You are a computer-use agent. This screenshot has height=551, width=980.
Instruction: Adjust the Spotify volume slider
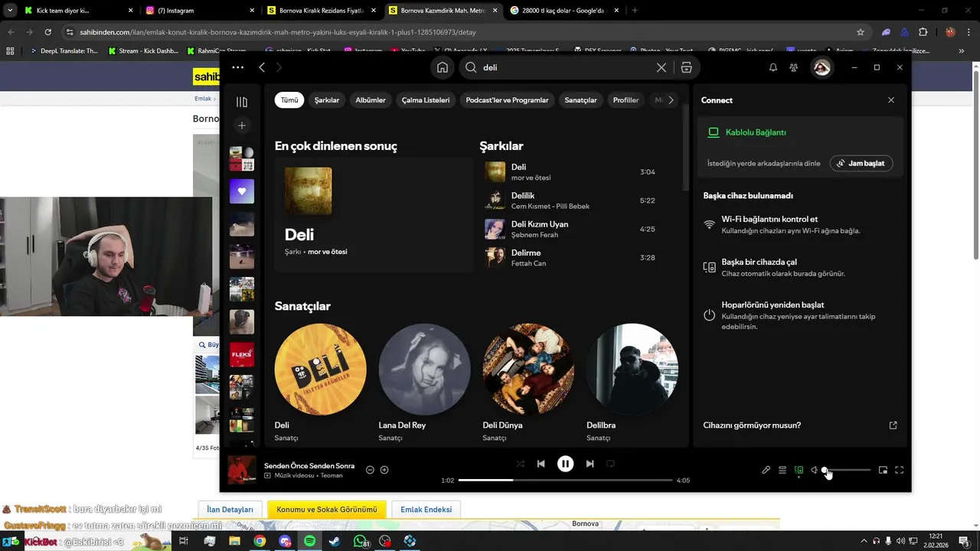848,470
